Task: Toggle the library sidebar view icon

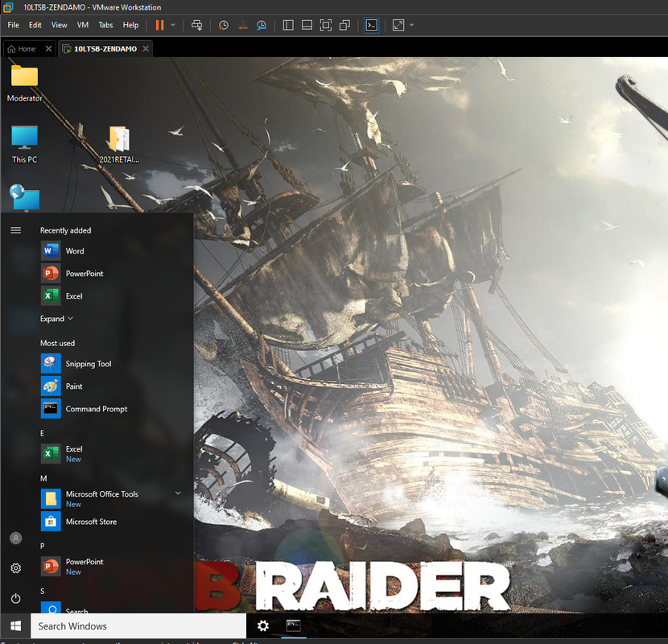Action: [288, 25]
